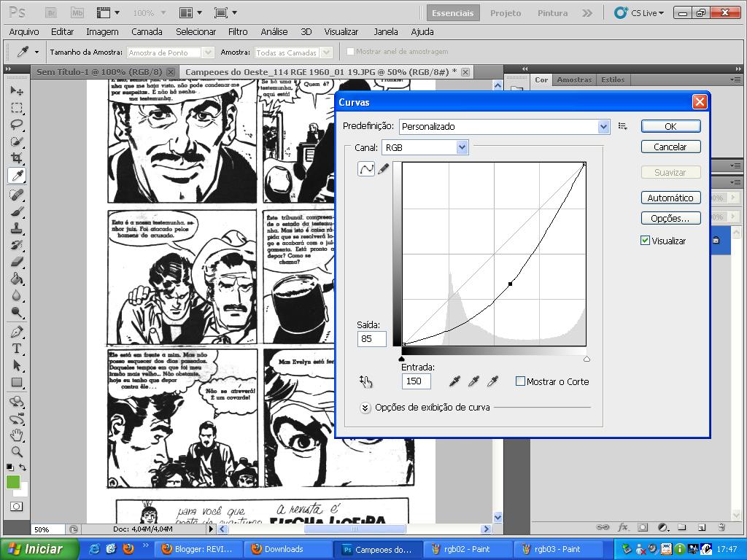Expand more workspaces chevron
Image resolution: width=747 pixels, height=560 pixels.
point(587,13)
